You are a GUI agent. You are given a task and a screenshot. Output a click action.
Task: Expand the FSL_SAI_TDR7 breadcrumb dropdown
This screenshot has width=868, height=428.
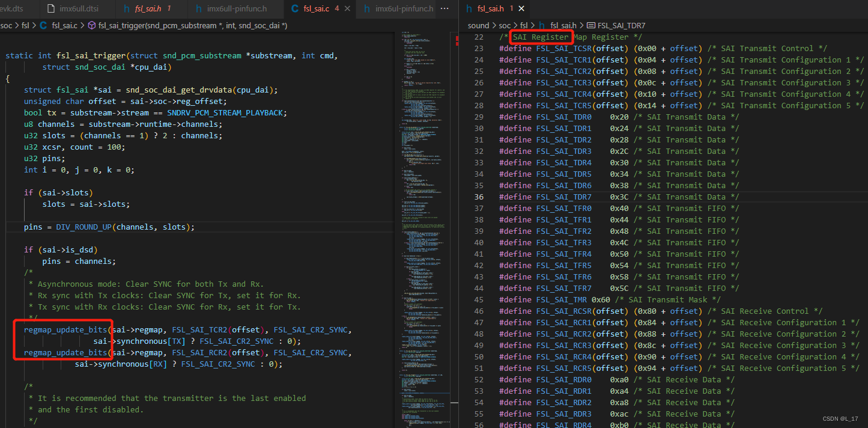[x=621, y=26]
